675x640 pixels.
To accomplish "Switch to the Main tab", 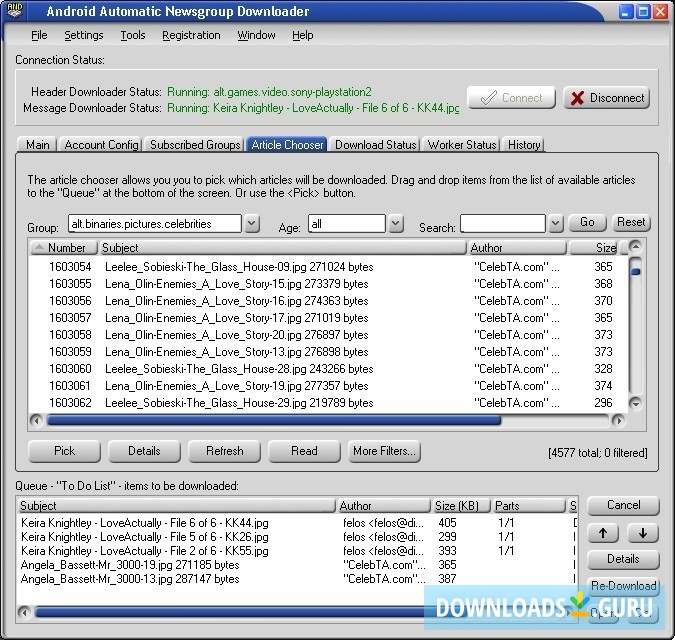I will (37, 145).
